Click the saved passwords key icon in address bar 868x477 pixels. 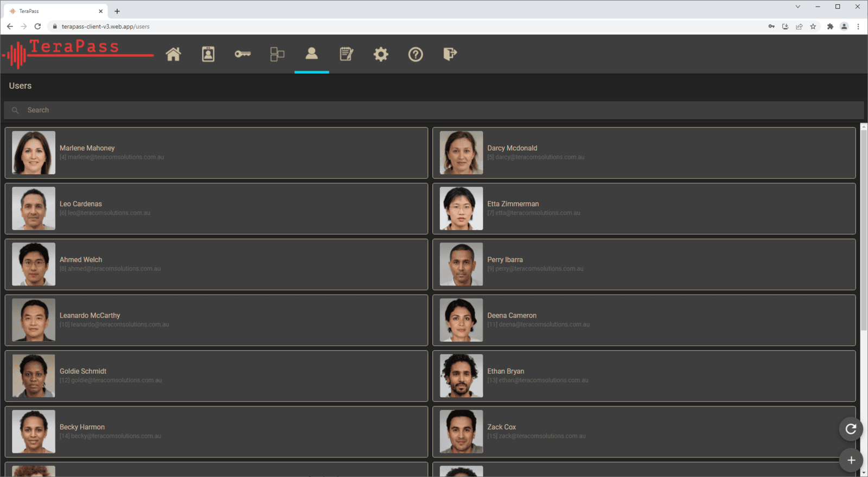(771, 26)
